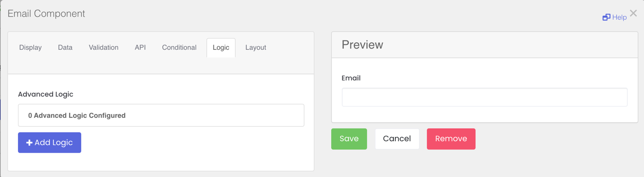This screenshot has height=177, width=644.
Task: Switch to the Display tab
Action: pyautogui.click(x=31, y=48)
